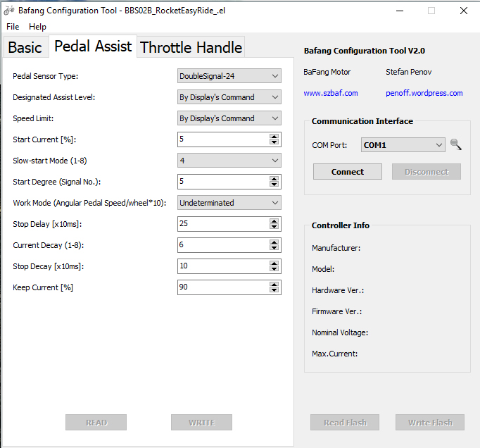Open the Speed Limit dropdown
This screenshot has width=480, height=448.
coord(229,118)
